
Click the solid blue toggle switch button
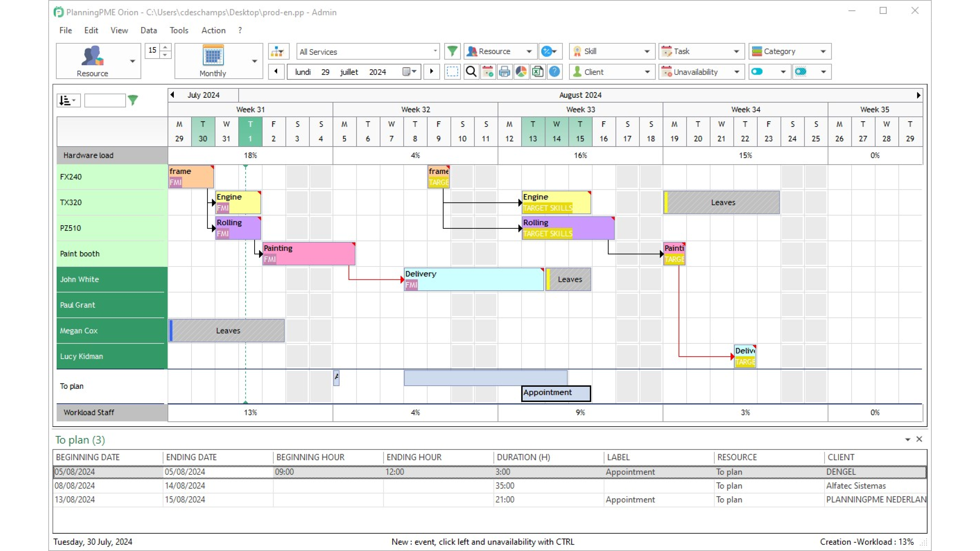(757, 72)
